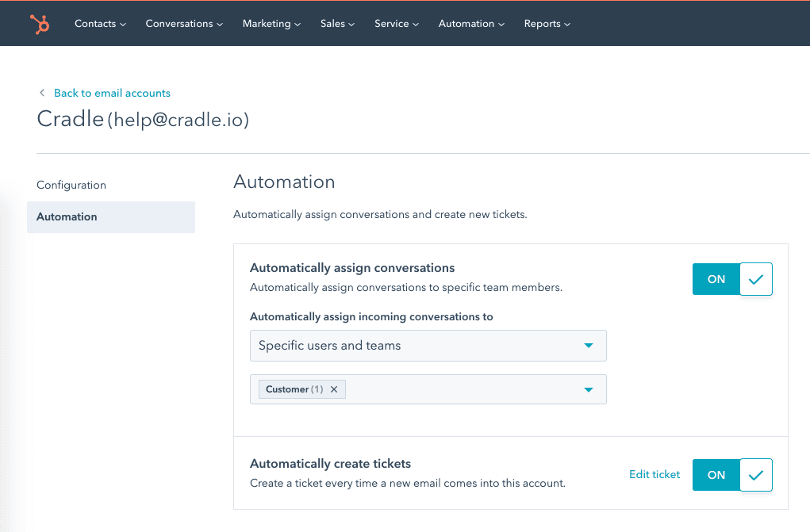Open the Conversations menu
Image resolution: width=810 pixels, height=532 pixels.
184,24
